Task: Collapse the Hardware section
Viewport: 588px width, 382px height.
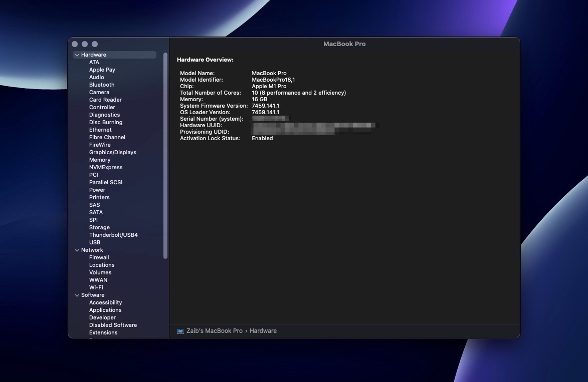Action: pyautogui.click(x=77, y=55)
